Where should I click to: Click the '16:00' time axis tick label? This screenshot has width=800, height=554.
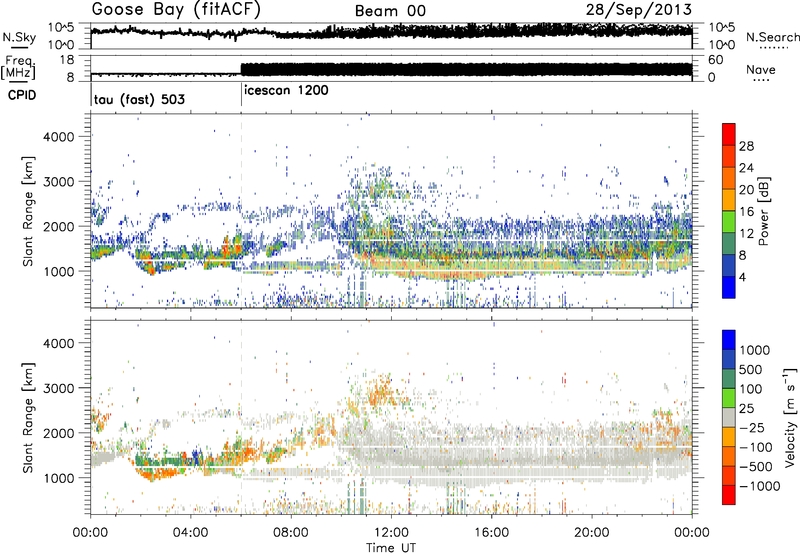[491, 533]
